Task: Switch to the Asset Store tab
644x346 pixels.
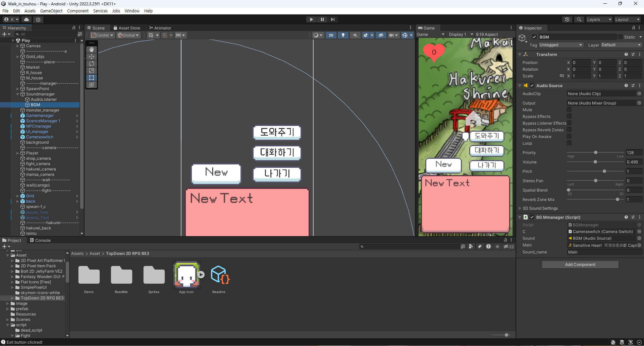Action: point(127,28)
